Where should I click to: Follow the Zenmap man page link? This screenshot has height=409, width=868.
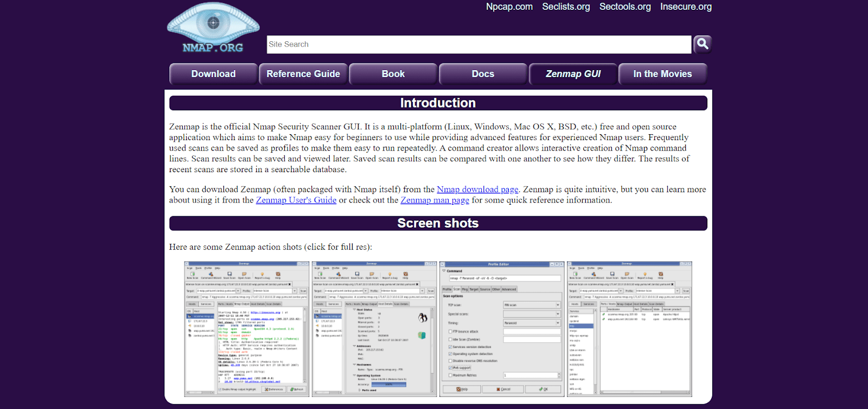point(435,200)
